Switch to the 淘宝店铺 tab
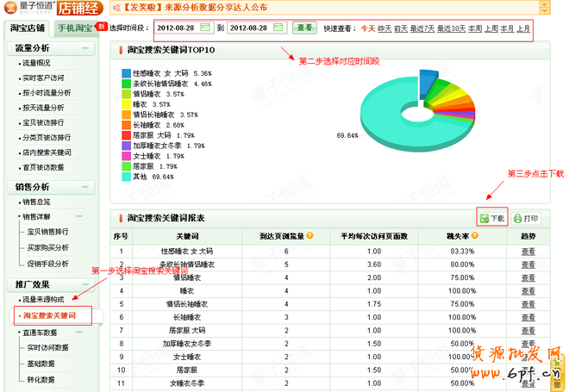Screen dimensions: 569x392 pyautogui.click(x=28, y=28)
